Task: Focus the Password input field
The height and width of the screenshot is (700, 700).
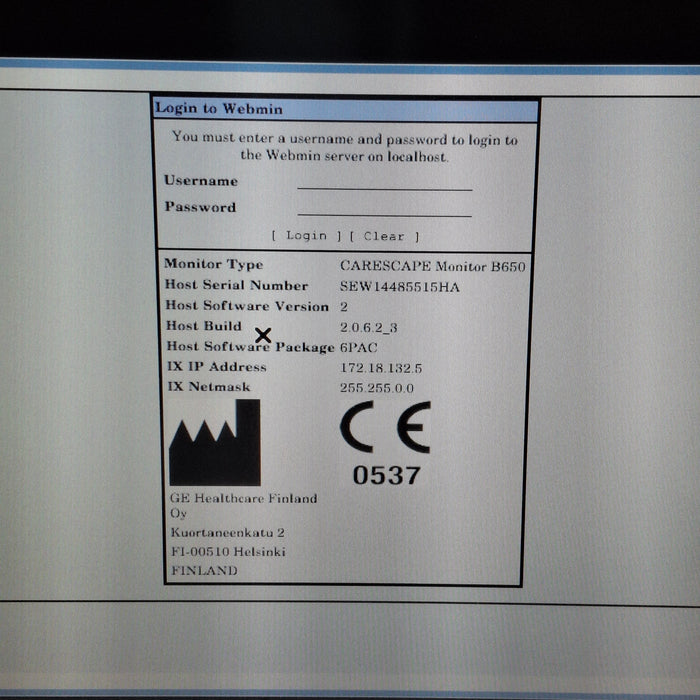Action: coord(384,207)
